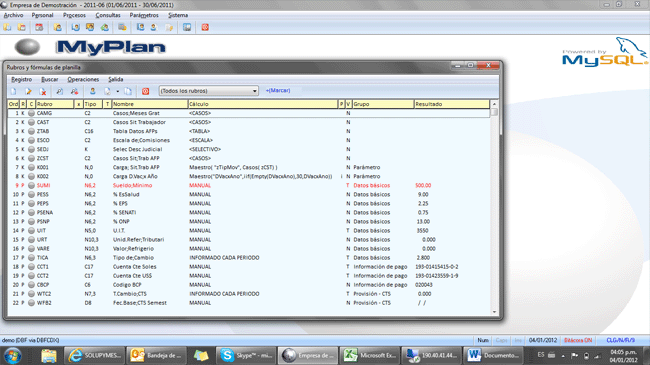Click the delete record red X icon
The width and height of the screenshot is (650, 365).
[43, 91]
